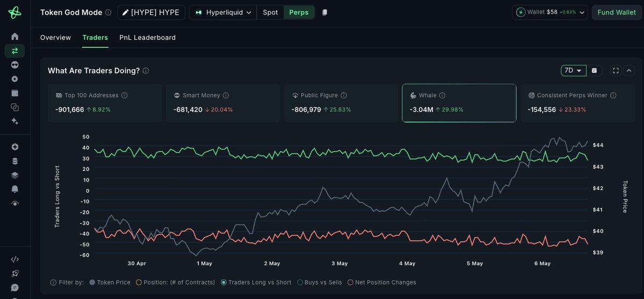Toggle Position (# of Contracts) filter
Screen dimensions: 644x299
[176, 282]
